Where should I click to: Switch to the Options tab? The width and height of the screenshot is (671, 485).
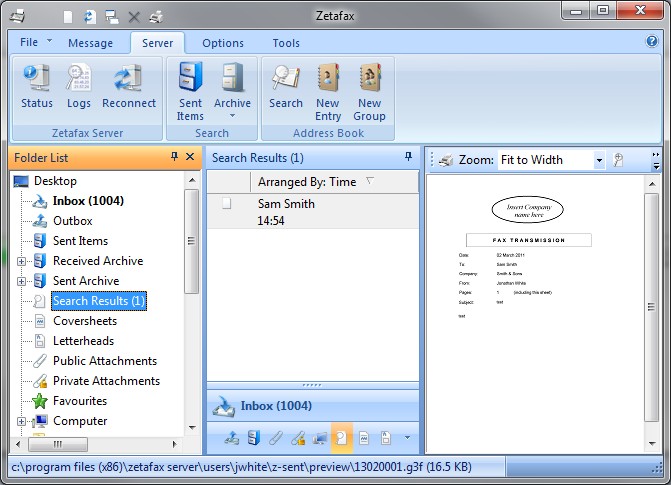coord(223,43)
